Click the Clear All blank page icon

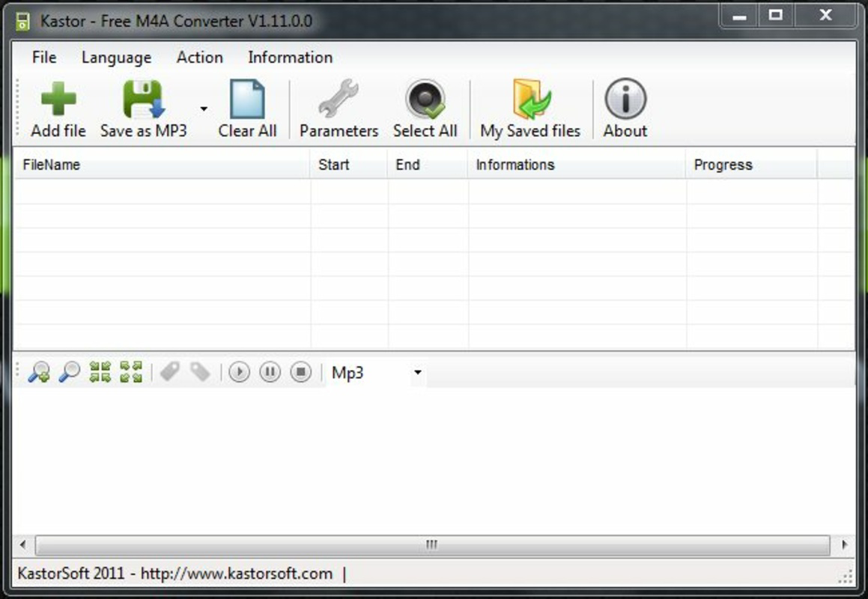tap(247, 99)
